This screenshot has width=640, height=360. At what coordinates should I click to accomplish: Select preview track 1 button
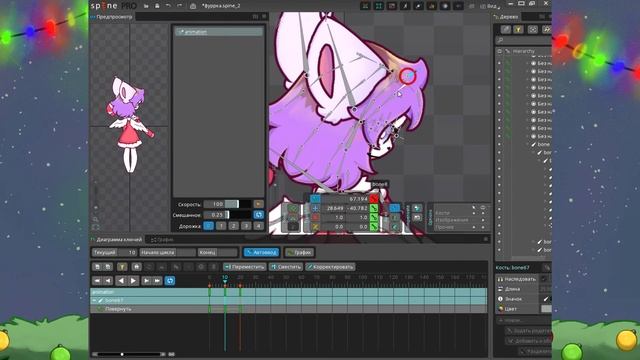click(x=221, y=226)
